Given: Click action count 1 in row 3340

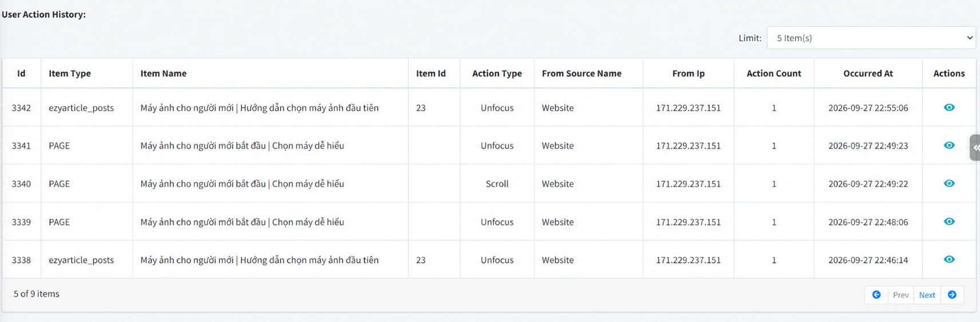Looking at the screenshot, I should pyautogui.click(x=774, y=184).
